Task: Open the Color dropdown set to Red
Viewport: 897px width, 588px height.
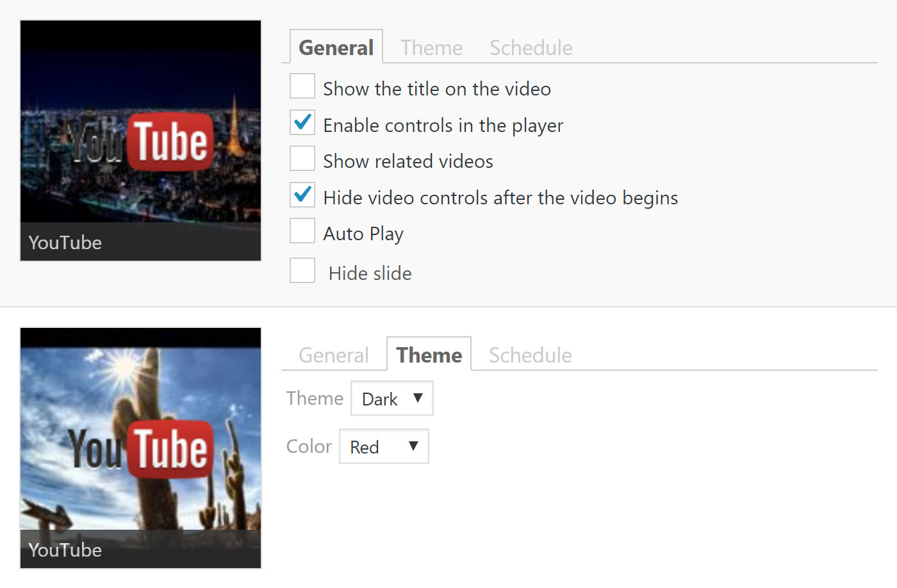Action: tap(384, 446)
